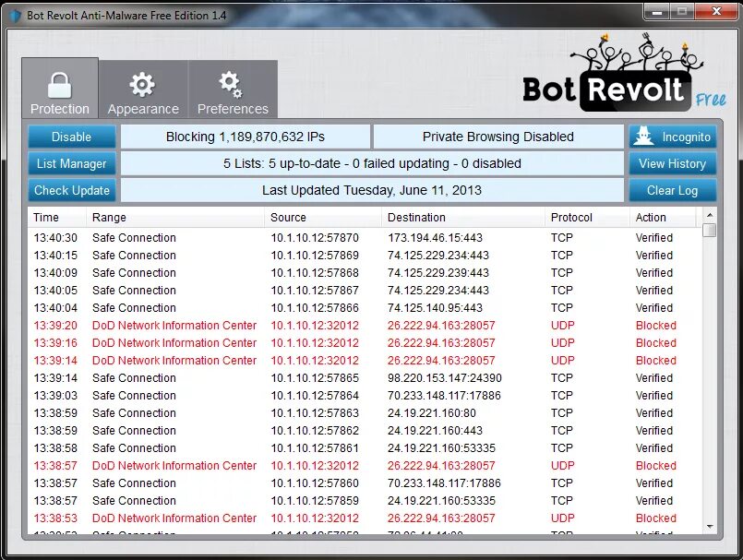This screenshot has height=560, width=743.
Task: Switch to the Appearance tab
Action: click(143, 89)
